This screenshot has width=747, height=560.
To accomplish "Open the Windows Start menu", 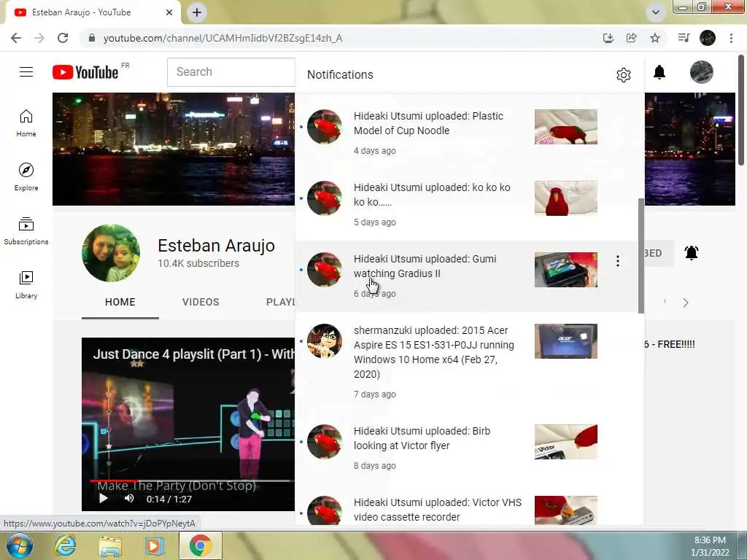I will coord(19,545).
